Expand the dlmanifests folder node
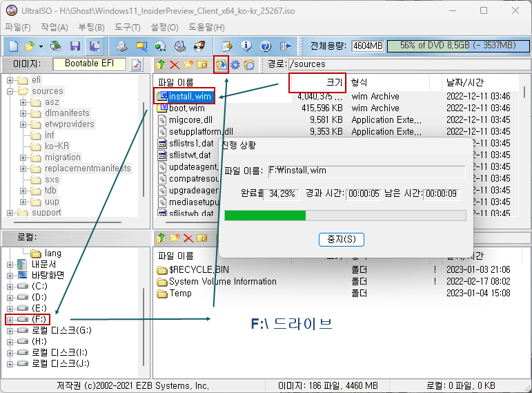Image resolution: width=532 pixels, height=393 pixels. tap(23, 113)
